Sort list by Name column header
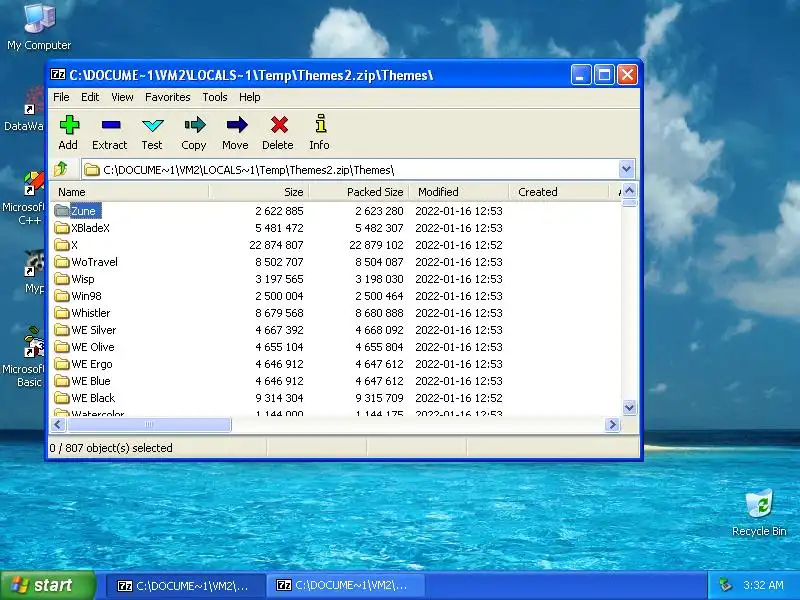 pos(130,192)
